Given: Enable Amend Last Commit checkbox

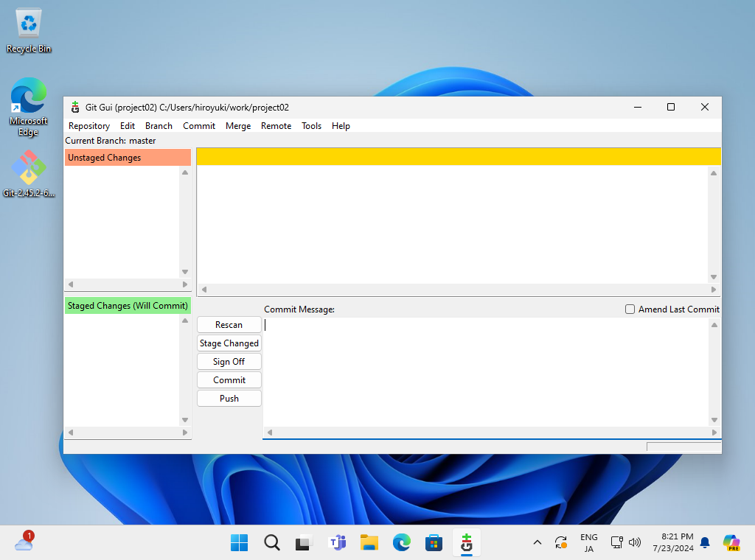Looking at the screenshot, I should (x=630, y=309).
